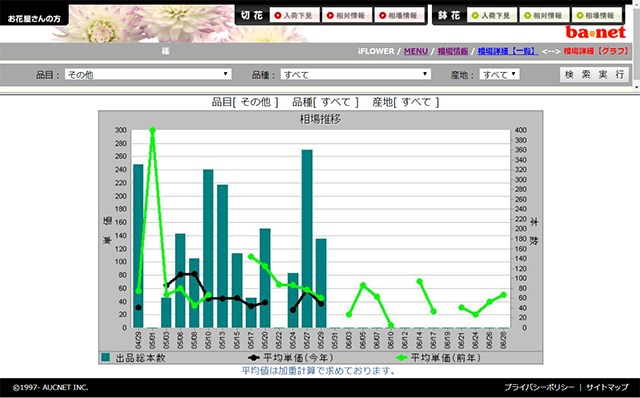640x398 pixels.
Task: Open the プライバシーポリシー footer link
Action: point(539,387)
